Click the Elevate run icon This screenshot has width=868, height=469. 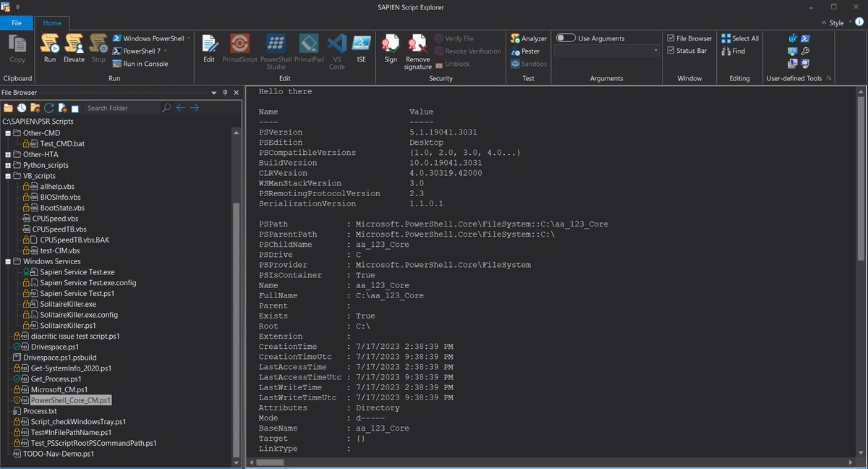tap(74, 48)
